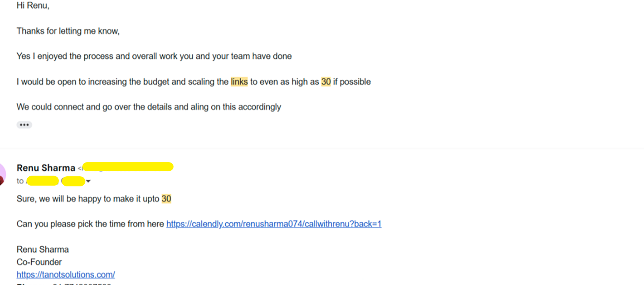Open the tanotsolutions.com website link
This screenshot has width=644, height=285.
66,275
